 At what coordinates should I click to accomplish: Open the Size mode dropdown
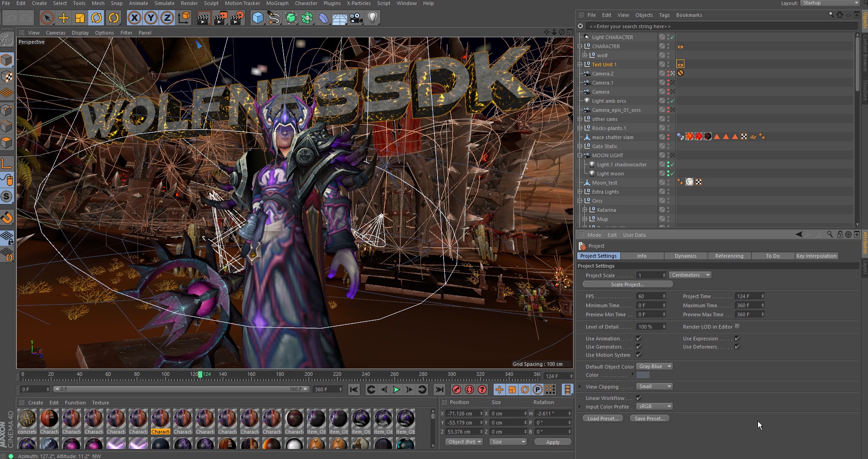pos(508,442)
